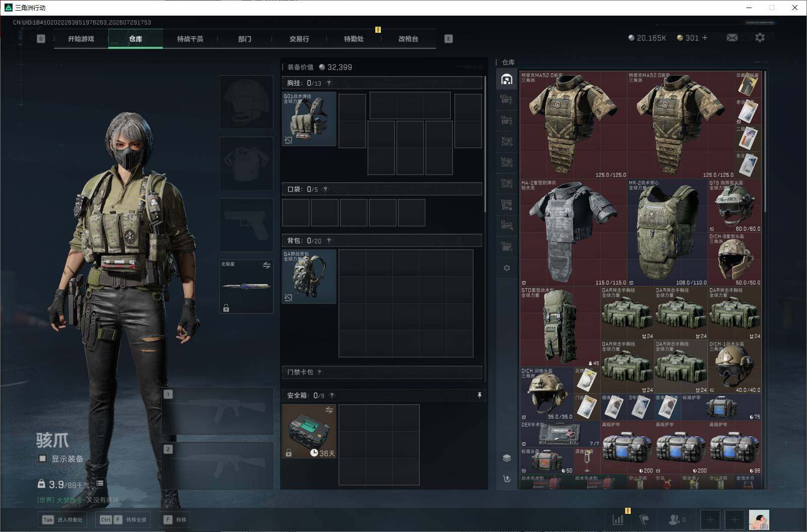
Task: Click the Q previous-tab key icon
Action: [41, 39]
